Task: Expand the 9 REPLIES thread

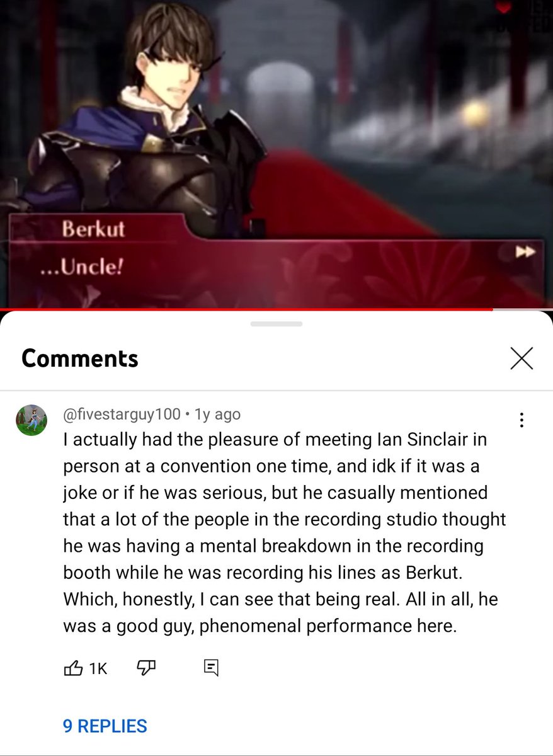Action: [105, 726]
